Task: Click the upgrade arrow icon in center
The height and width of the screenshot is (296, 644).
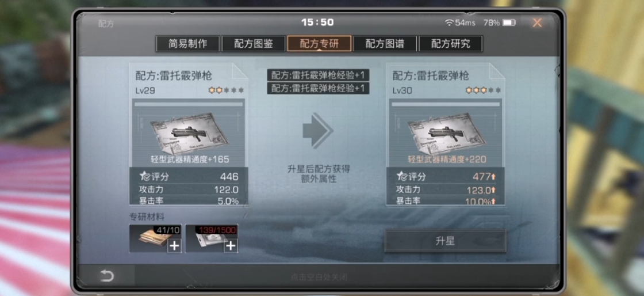Action: pyautogui.click(x=318, y=131)
